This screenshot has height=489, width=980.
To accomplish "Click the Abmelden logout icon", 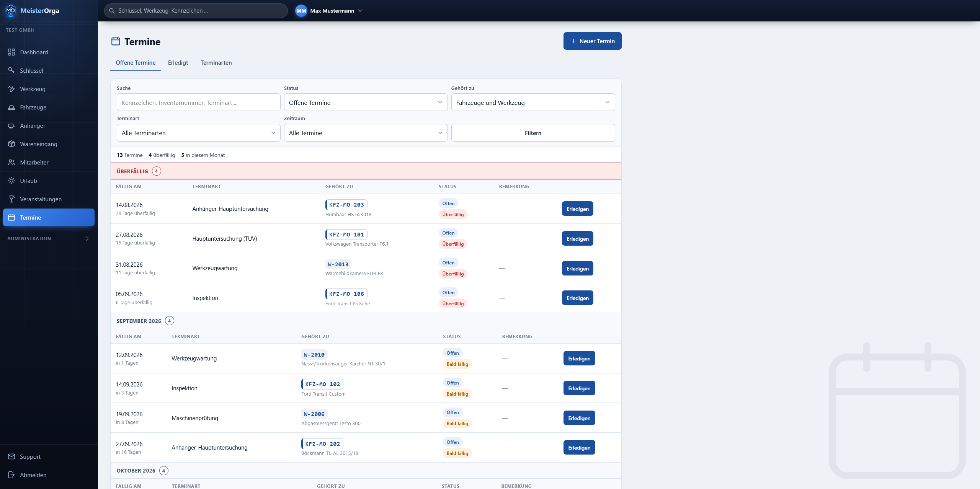I will coord(11,475).
